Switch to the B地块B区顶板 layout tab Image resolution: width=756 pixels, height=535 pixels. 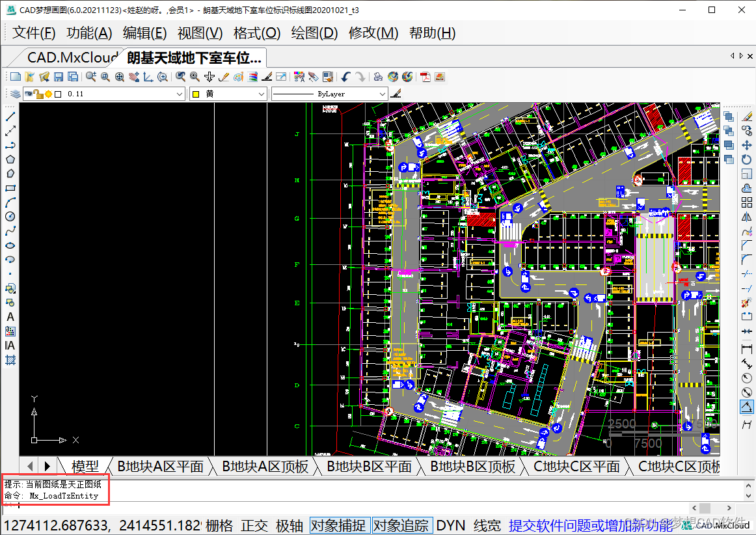point(473,467)
